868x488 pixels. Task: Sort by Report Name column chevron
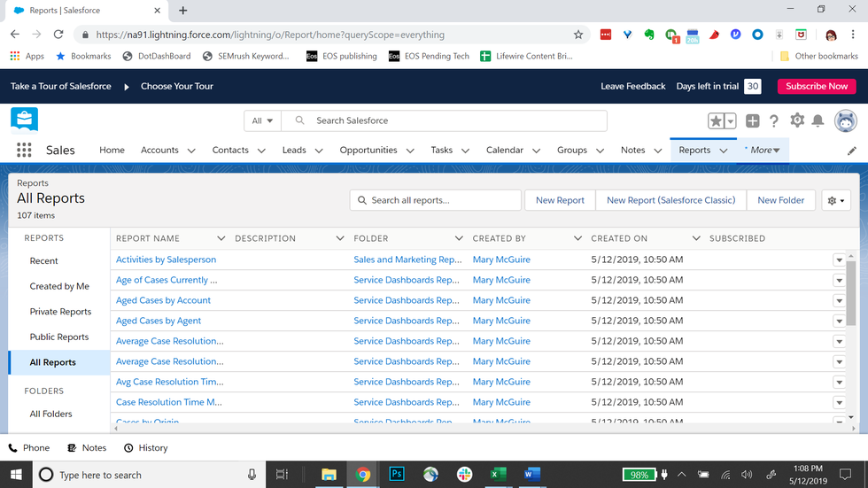point(221,238)
